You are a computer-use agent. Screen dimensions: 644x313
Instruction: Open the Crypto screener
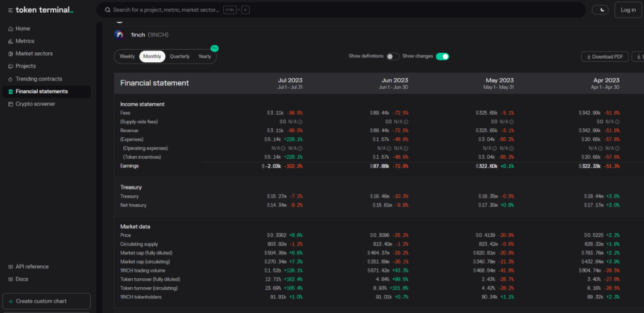point(35,104)
